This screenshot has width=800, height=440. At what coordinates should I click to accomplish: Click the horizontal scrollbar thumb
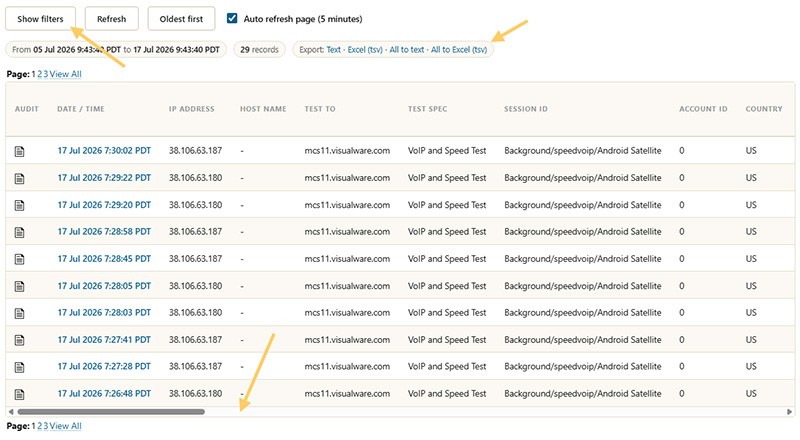(111, 411)
